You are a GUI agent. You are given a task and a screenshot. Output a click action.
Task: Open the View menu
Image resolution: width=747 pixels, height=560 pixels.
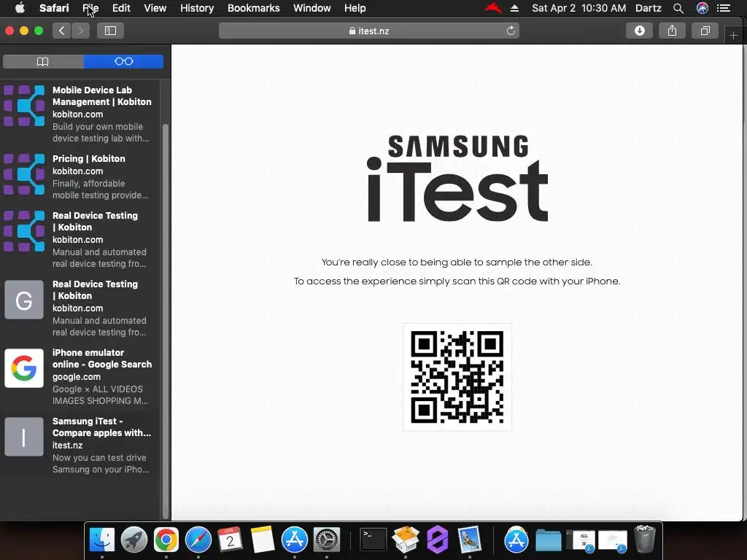155,8
